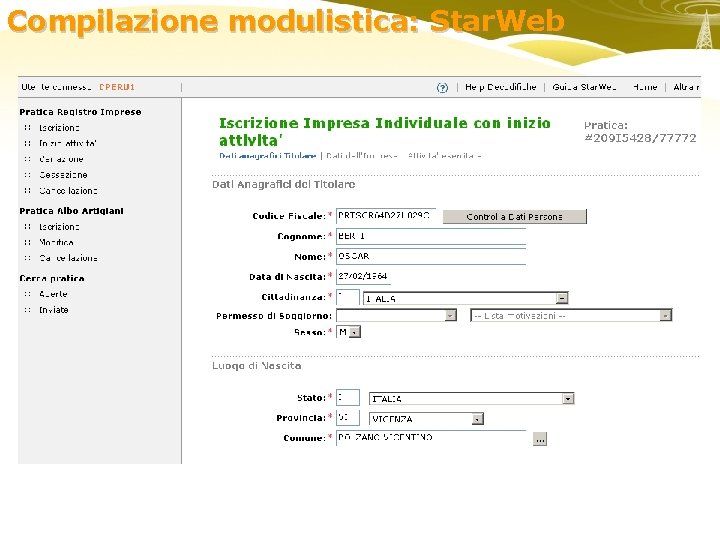Select Cessazione in sidebar
The image size is (720, 540).
click(63, 174)
